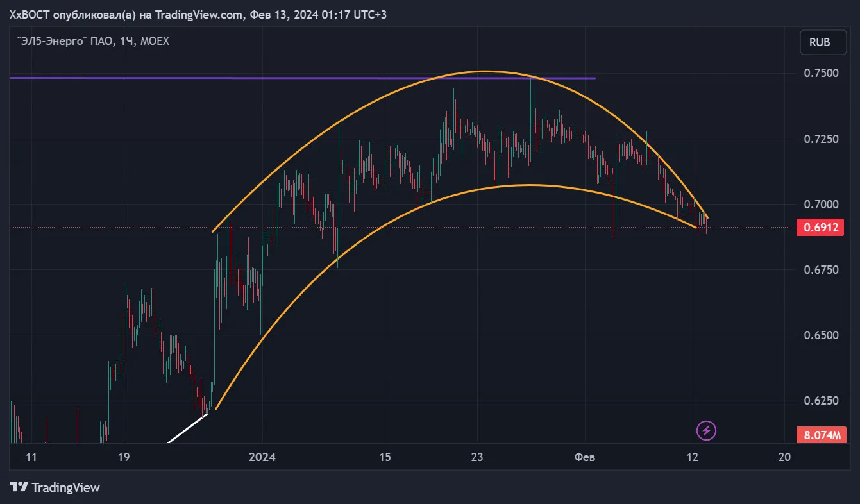Image resolution: width=860 pixels, height=504 pixels.
Task: Click the 0.6500 price axis label
Action: (821, 335)
